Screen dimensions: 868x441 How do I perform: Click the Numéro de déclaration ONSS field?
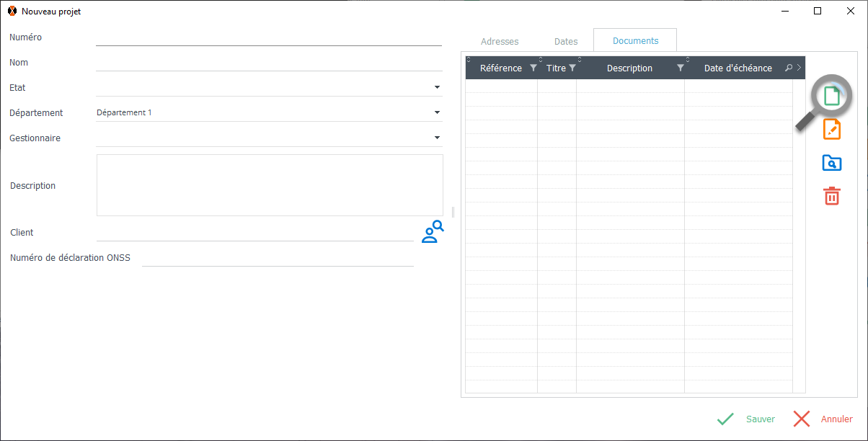tap(278, 257)
